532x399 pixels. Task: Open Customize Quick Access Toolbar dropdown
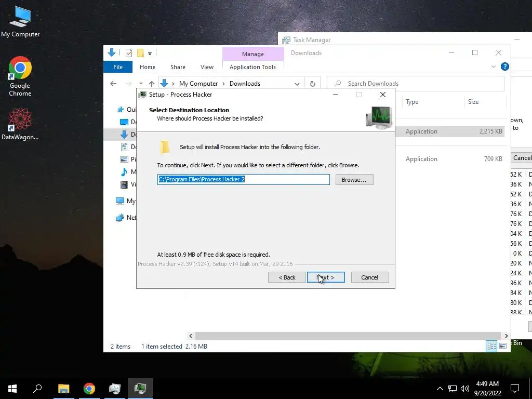pos(150,54)
